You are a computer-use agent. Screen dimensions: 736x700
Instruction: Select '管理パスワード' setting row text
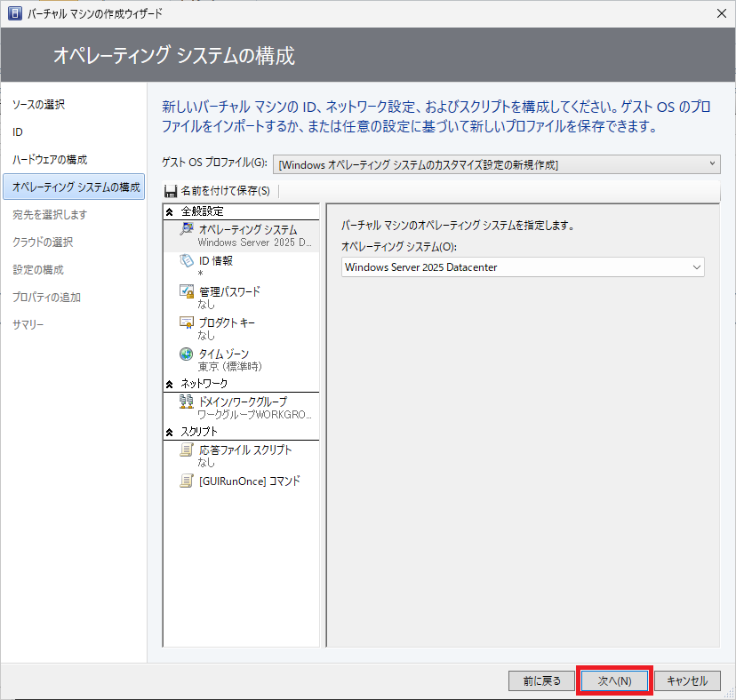tap(229, 292)
